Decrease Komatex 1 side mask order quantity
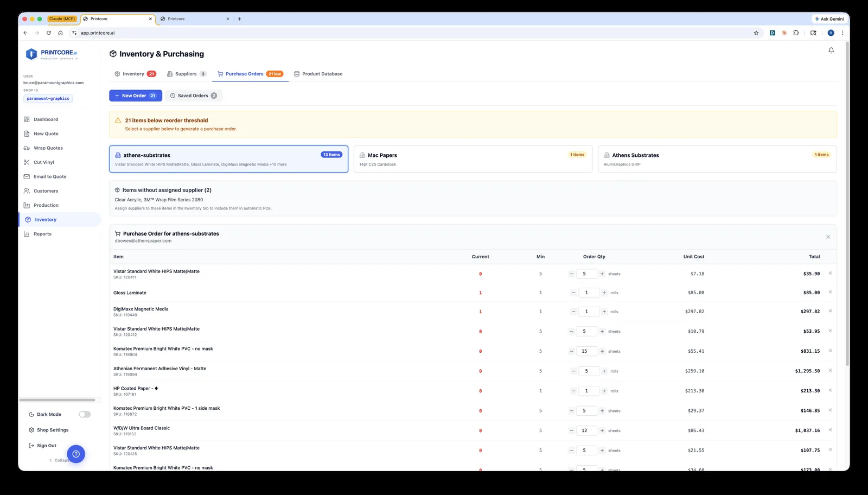 [x=571, y=411]
